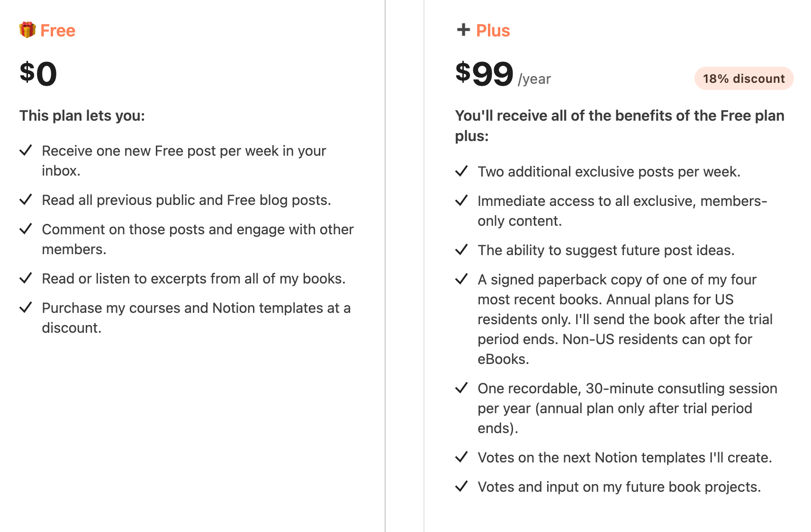Click the plus icon beside Plus heading
Screen dimensions: 811x532
click(463, 30)
